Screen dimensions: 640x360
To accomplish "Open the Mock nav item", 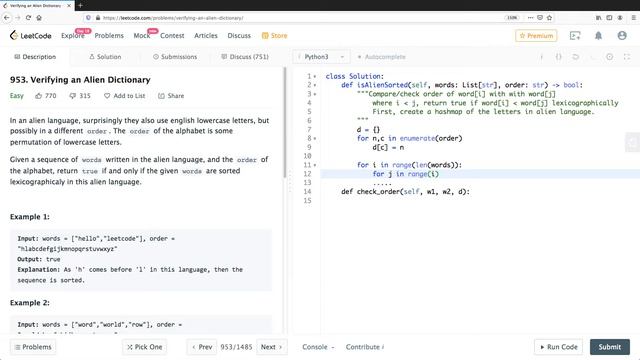I will pos(142,36).
